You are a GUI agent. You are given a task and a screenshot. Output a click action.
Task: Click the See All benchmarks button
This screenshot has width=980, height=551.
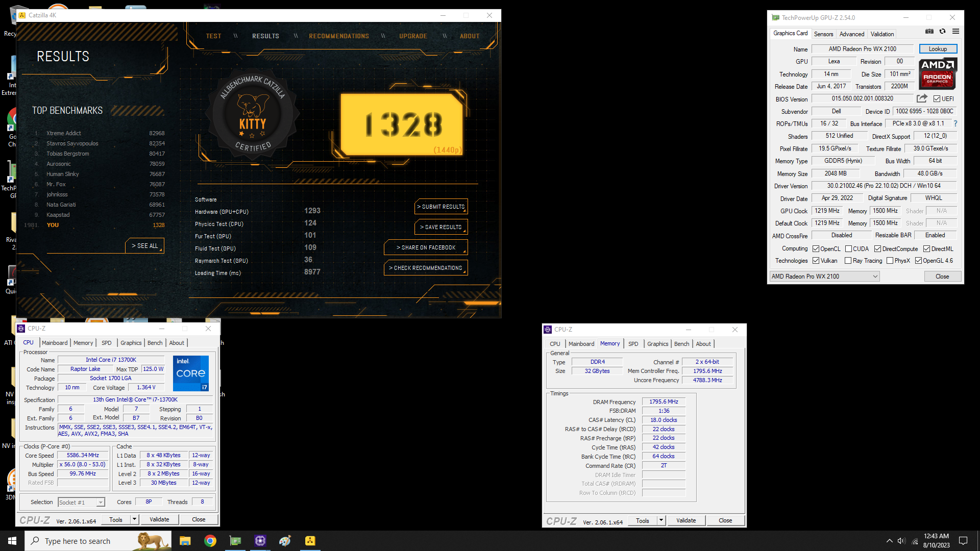[x=144, y=245]
